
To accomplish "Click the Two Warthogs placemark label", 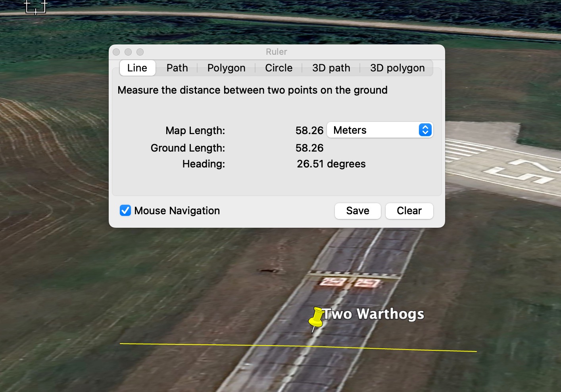I will [x=374, y=314].
